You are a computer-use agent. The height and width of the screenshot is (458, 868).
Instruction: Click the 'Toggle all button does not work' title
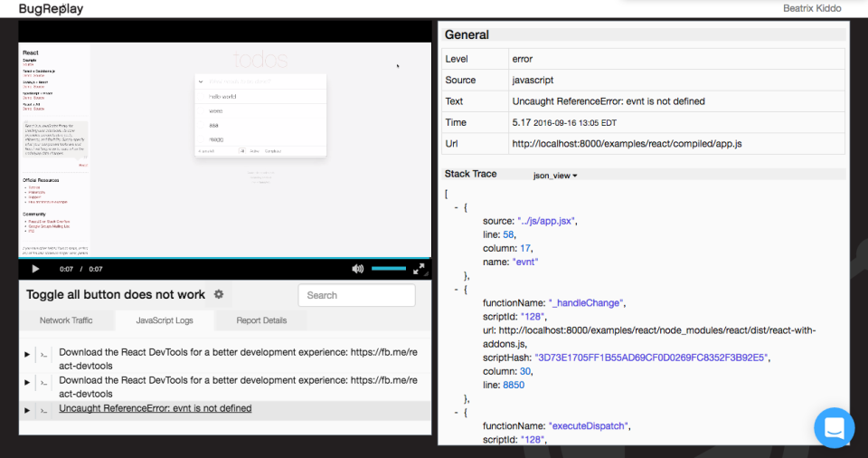point(115,295)
